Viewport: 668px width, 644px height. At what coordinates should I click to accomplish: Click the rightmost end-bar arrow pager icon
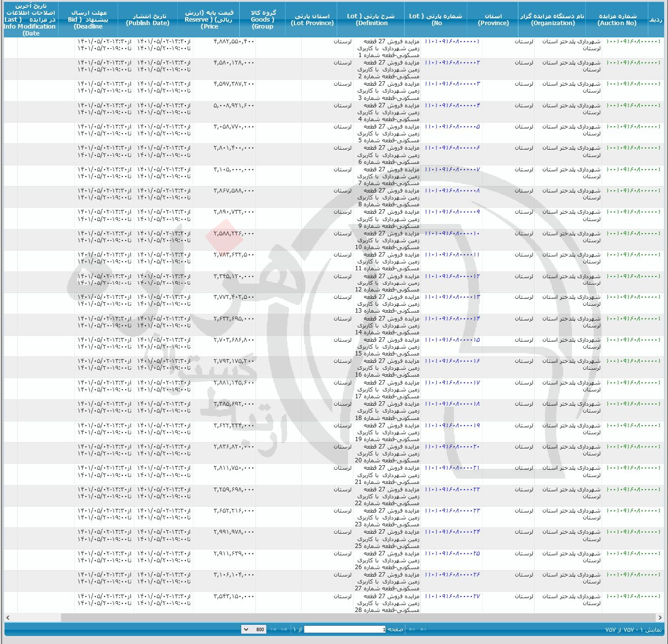pyautogui.click(x=423, y=629)
